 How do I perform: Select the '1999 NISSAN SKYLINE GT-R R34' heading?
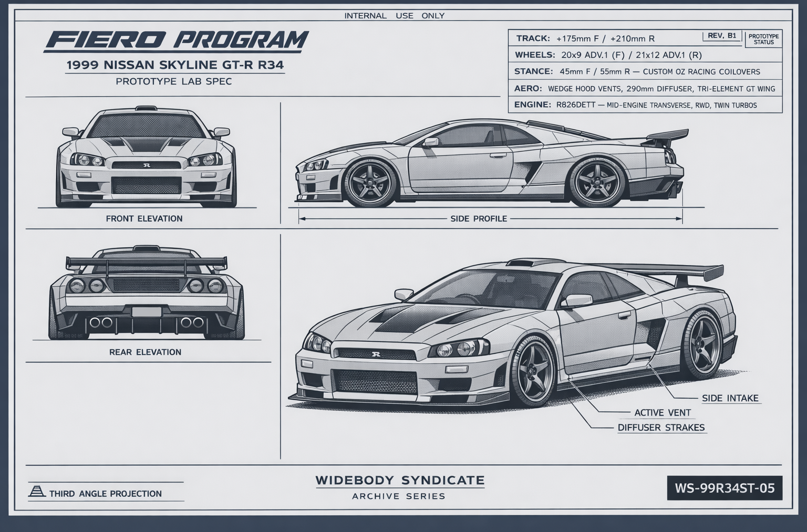pyautogui.click(x=175, y=66)
